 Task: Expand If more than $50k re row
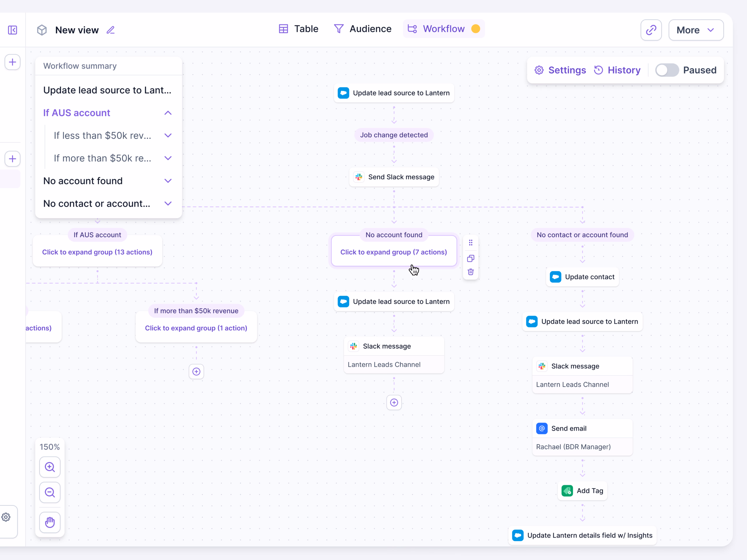[168, 158]
